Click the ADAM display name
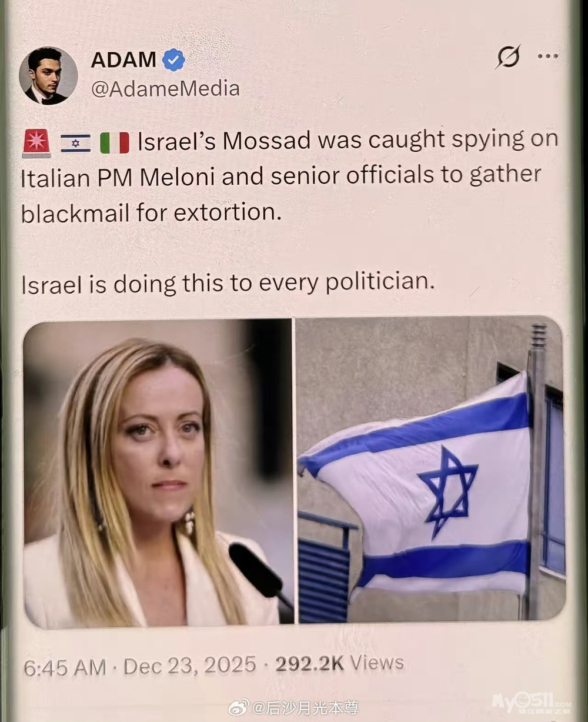 click(123, 60)
